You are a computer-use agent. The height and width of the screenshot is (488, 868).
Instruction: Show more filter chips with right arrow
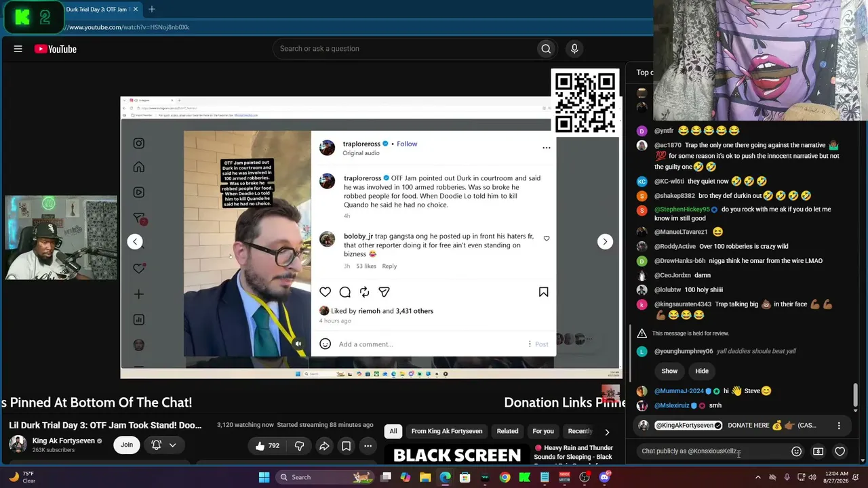pos(607,432)
